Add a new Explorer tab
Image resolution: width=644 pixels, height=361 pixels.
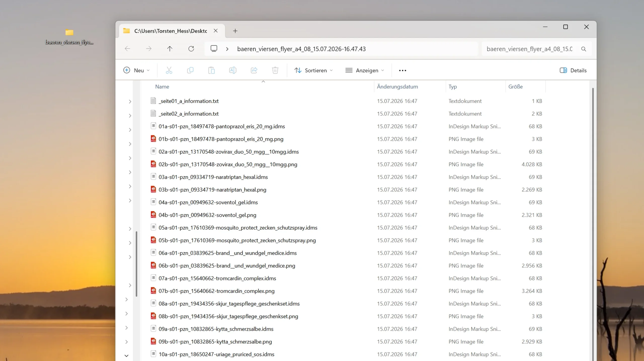click(x=235, y=31)
